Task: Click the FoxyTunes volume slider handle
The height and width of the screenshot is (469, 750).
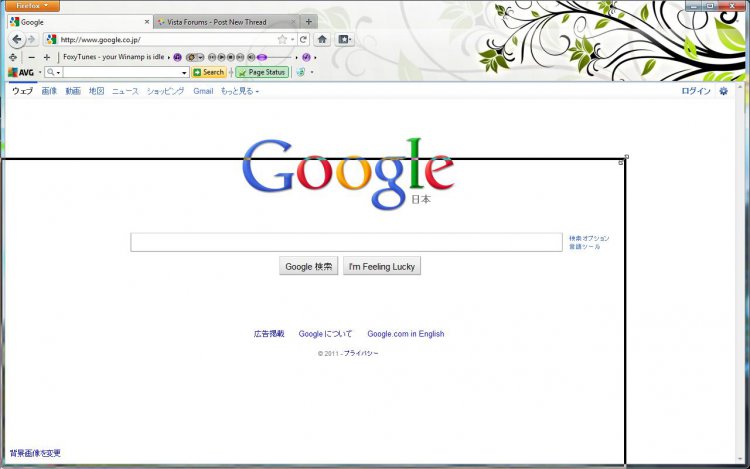Action: (262, 57)
